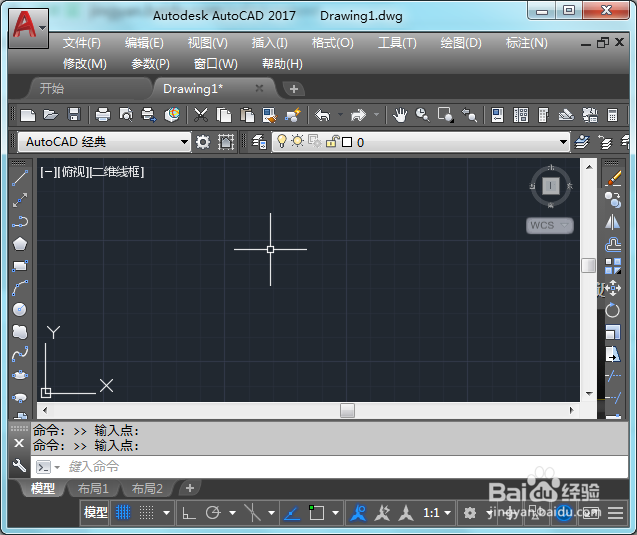Click the Zoom Realtime icon
The image size is (637, 535).
422,115
